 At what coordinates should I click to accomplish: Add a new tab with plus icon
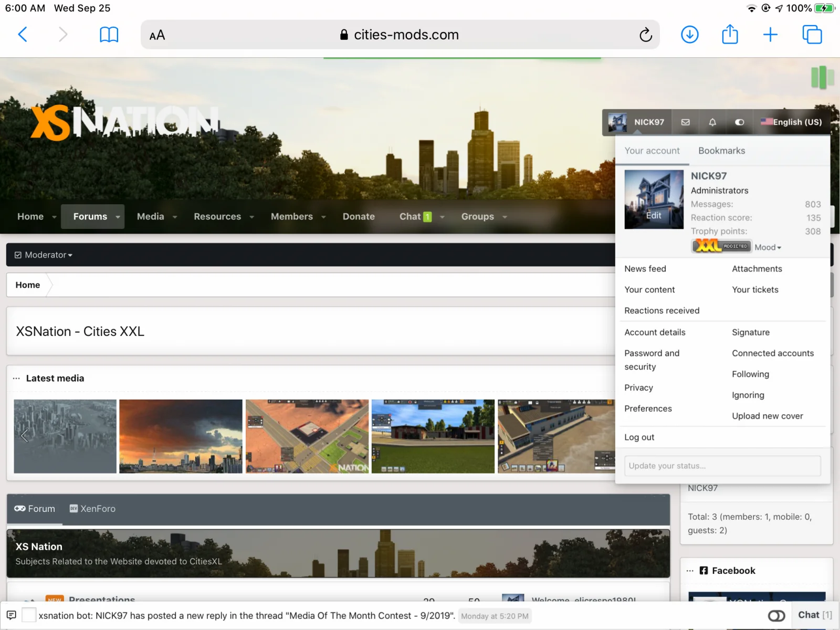(x=770, y=35)
